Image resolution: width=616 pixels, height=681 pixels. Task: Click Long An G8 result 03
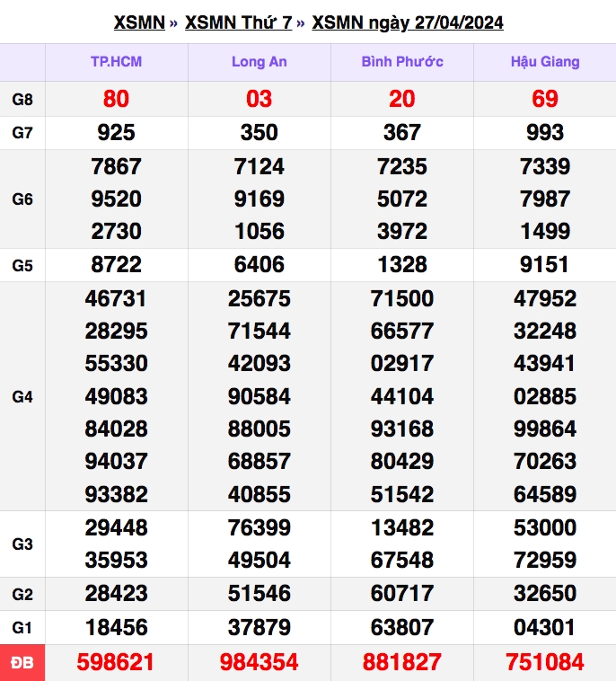[260, 99]
